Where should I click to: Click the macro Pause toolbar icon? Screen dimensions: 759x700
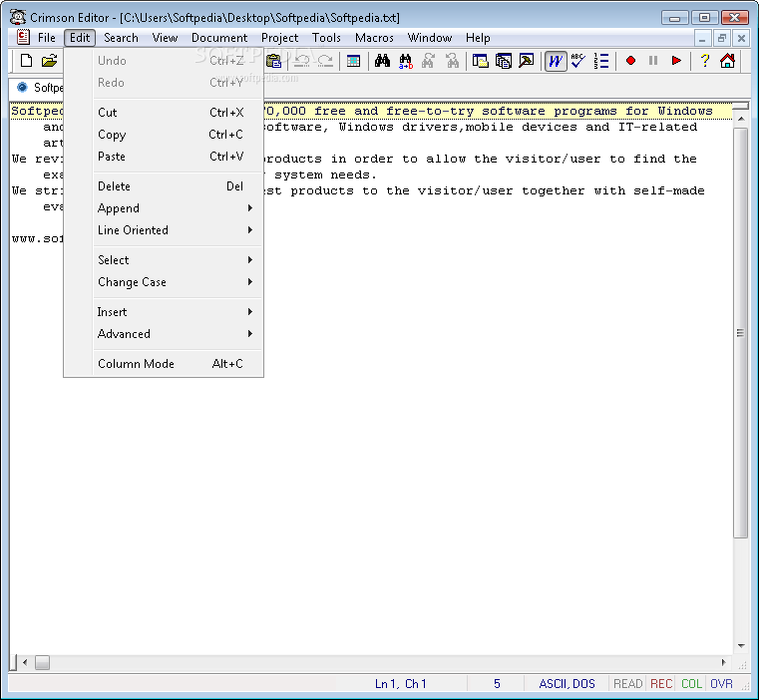653,61
